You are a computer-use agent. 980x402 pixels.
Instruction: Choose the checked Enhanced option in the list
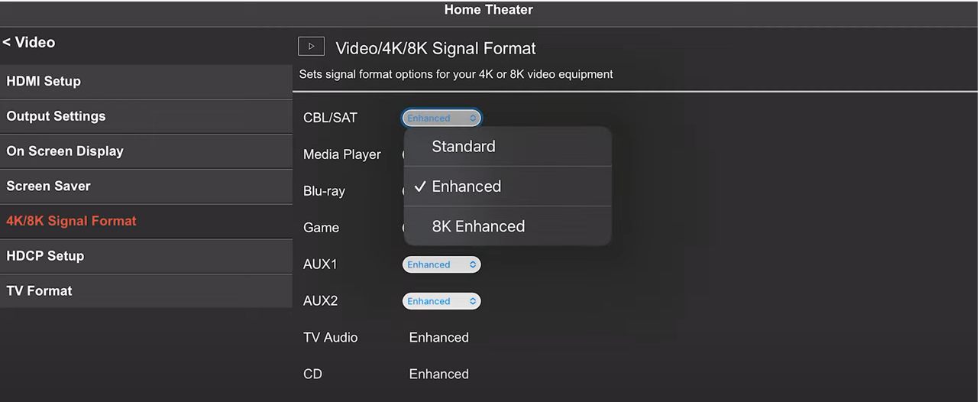tap(508, 186)
